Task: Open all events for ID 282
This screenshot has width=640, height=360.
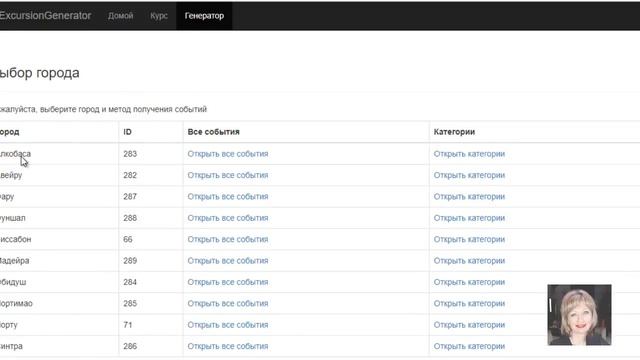Action: tap(228, 175)
